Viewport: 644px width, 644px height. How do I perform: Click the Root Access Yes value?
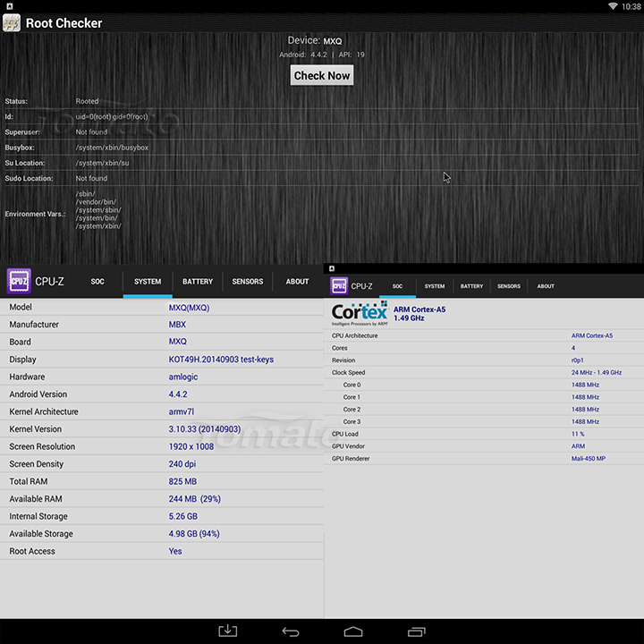tap(175, 551)
